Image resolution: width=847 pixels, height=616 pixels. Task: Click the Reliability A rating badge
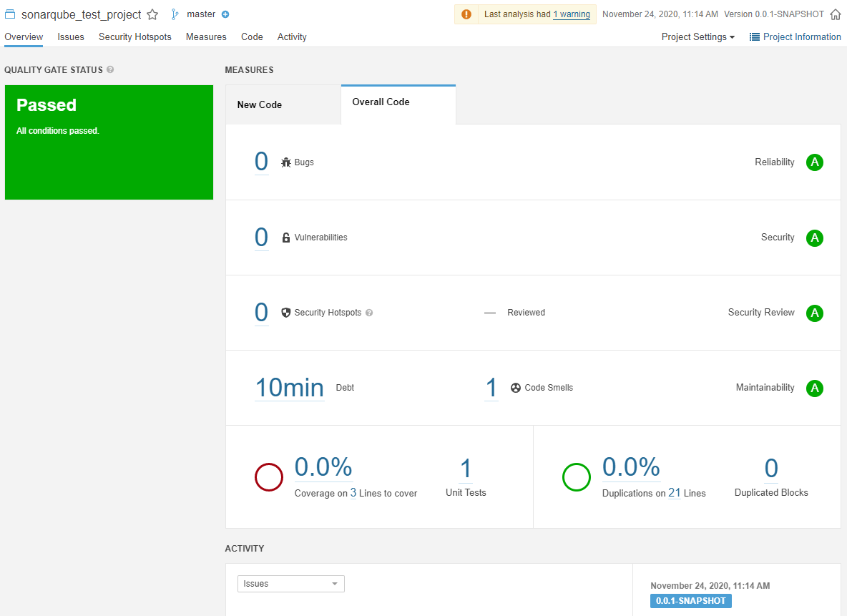point(815,162)
